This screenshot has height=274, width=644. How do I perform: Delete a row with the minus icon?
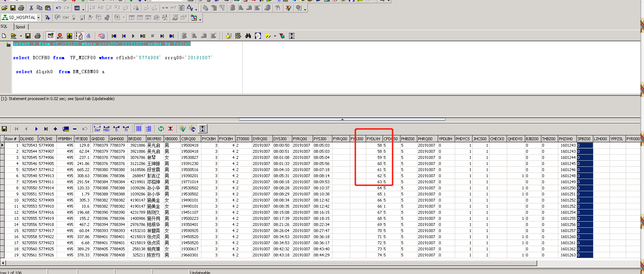click(x=75, y=129)
